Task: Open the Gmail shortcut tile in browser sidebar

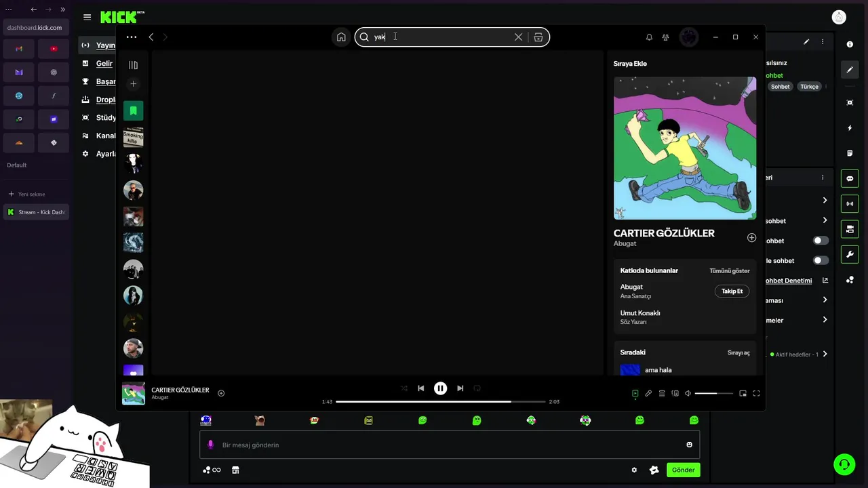Action: click(x=19, y=49)
